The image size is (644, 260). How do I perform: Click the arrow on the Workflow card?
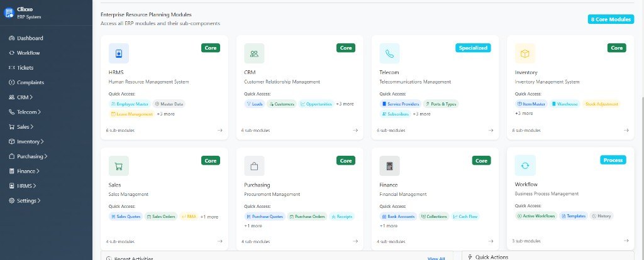pos(626,241)
